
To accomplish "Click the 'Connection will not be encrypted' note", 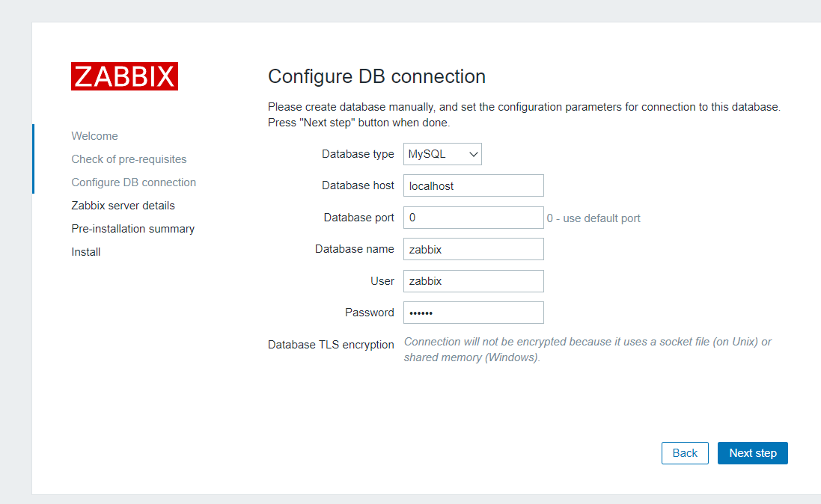I will [587, 350].
